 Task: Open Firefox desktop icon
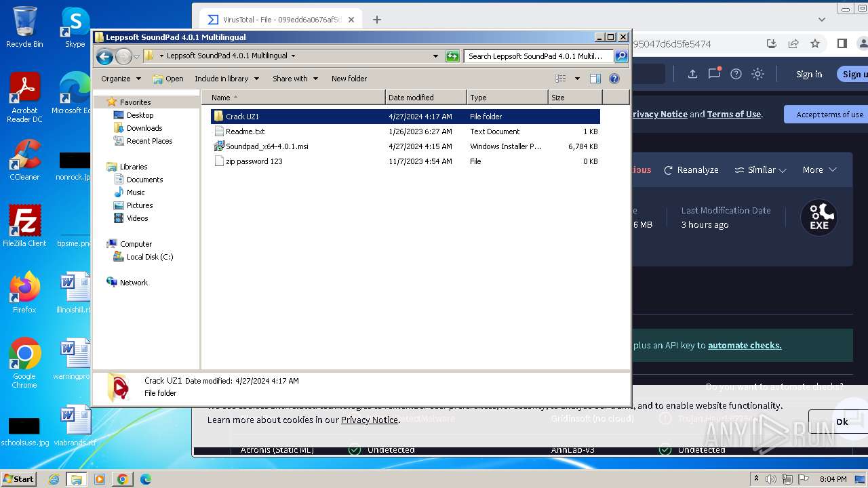click(24, 293)
